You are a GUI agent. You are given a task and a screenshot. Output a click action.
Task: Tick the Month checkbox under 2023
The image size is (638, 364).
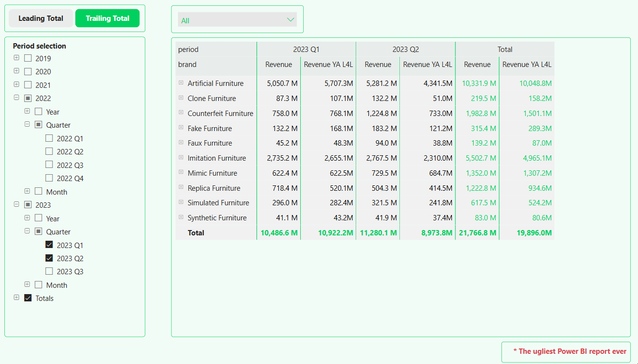pos(38,285)
